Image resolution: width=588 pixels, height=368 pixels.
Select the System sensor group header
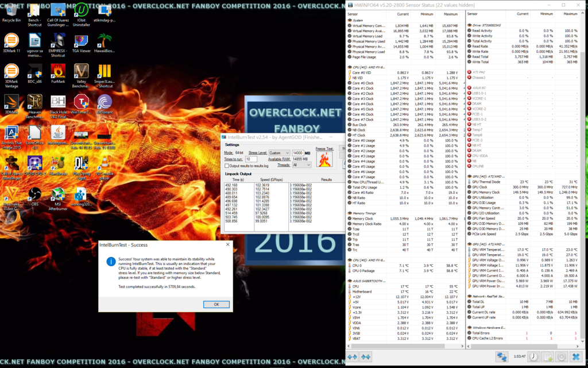point(358,20)
